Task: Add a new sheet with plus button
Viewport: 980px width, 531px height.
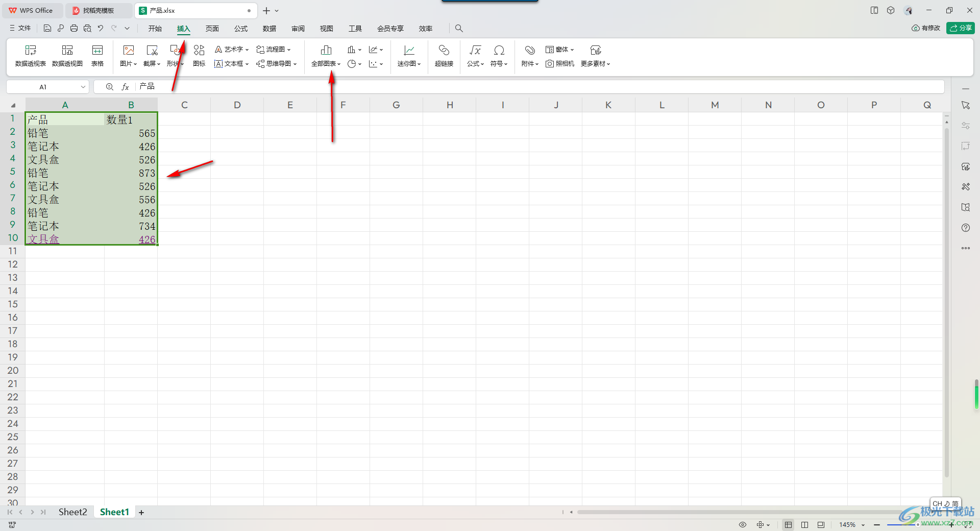Action: [141, 513]
